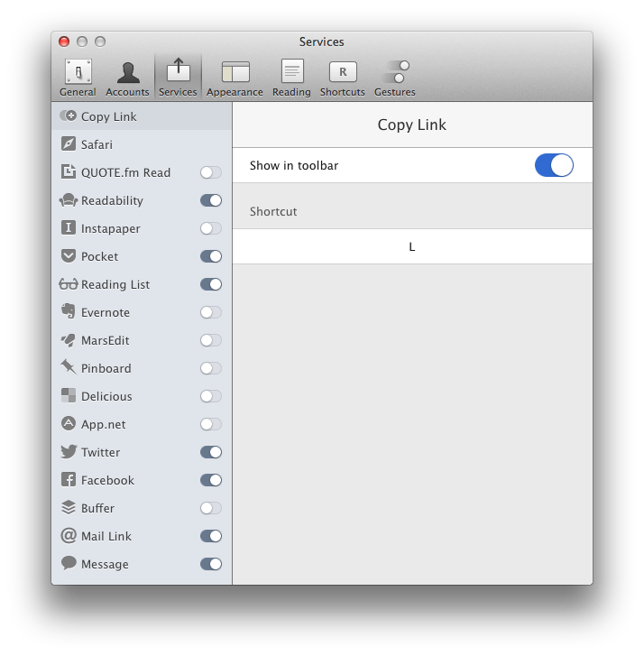
Task: Click the MarsEdit rocket icon
Action: pyautogui.click(x=69, y=339)
